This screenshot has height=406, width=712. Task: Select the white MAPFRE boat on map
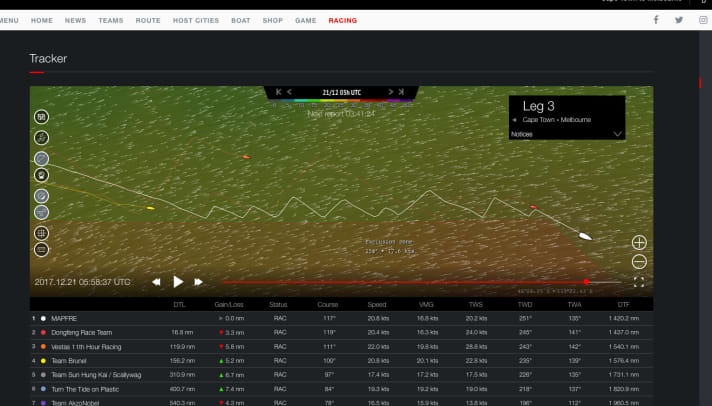tap(585, 236)
